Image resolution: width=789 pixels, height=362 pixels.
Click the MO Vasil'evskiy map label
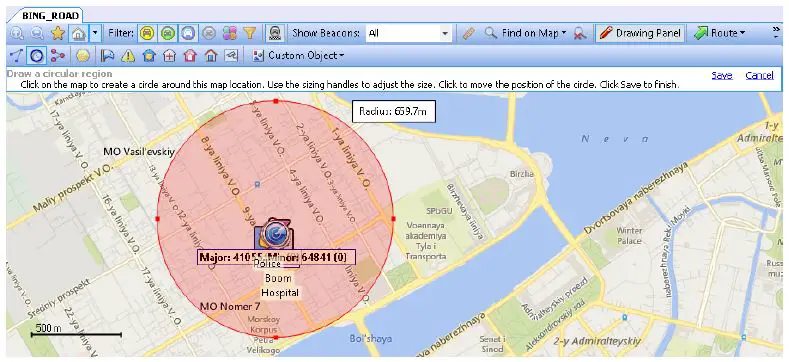[x=139, y=151]
